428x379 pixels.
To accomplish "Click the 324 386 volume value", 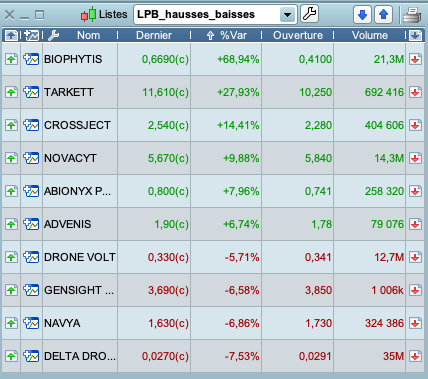I will 384,323.
